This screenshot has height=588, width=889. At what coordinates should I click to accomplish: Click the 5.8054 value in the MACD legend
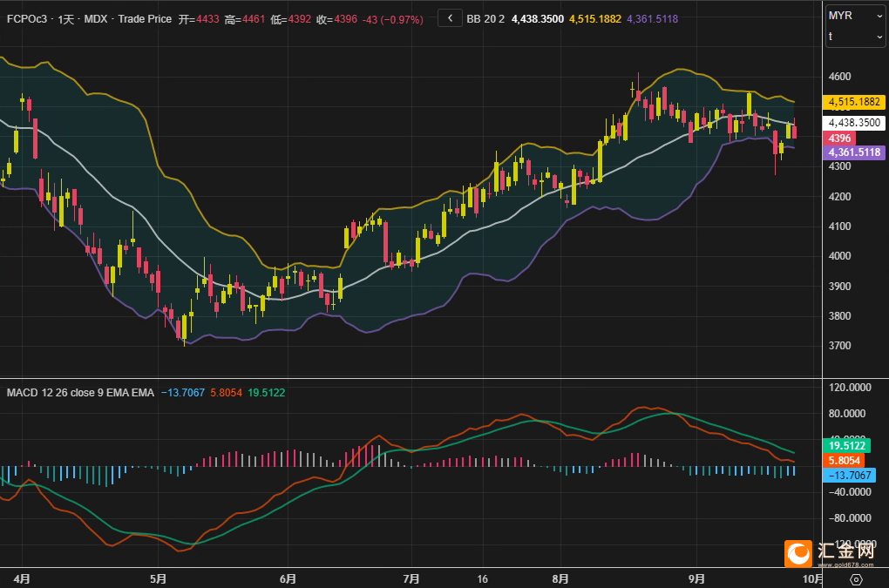[227, 393]
